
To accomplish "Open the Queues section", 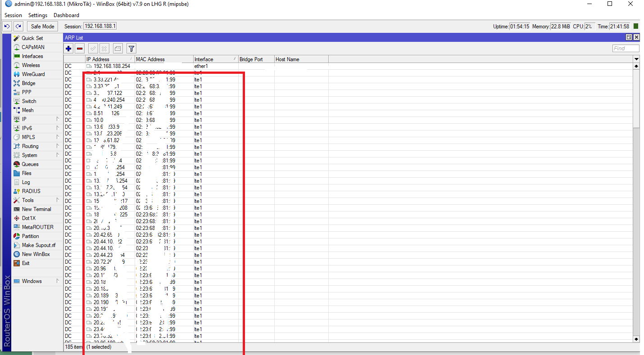I will pos(30,164).
